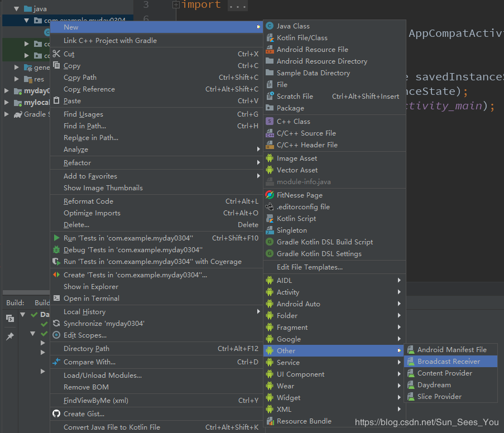The image size is (504, 433).
Task: Click the Kotlin Script icon
Action: coord(270,219)
